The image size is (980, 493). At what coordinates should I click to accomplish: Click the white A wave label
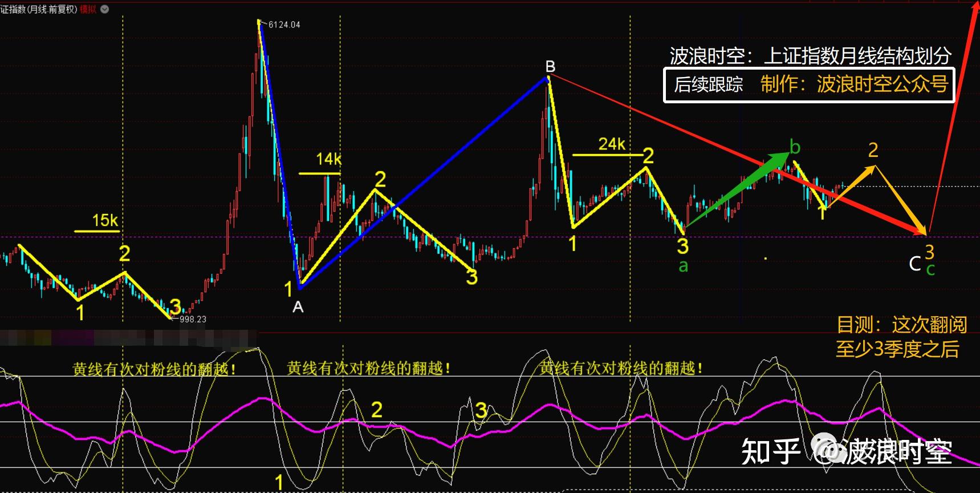pyautogui.click(x=298, y=307)
